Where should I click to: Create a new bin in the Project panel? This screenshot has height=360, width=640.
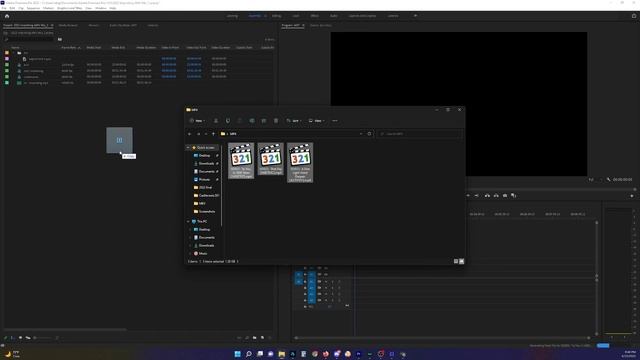[255, 338]
